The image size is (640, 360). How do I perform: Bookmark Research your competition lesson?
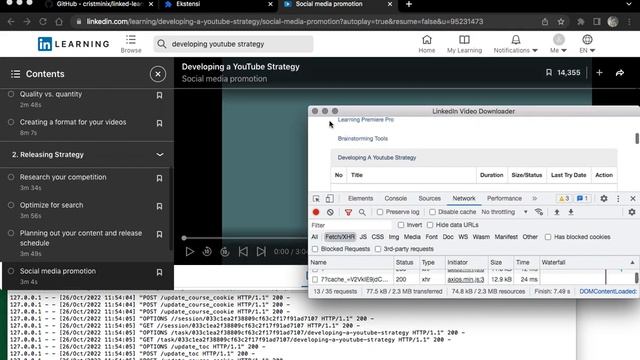[x=159, y=178]
